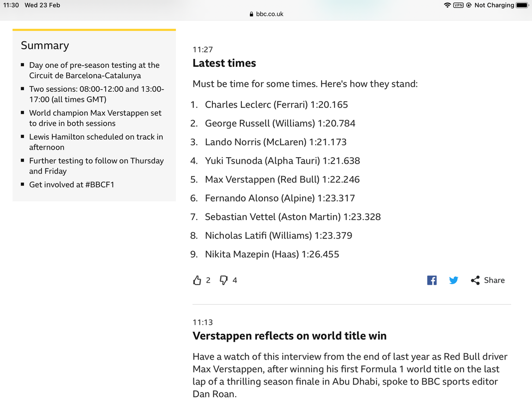Select George Russell (Williams) 1:20.784 entry
This screenshot has height=399, width=532.
point(280,123)
